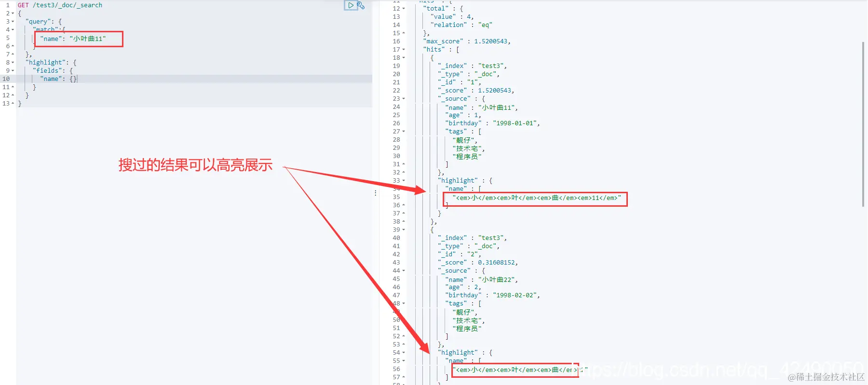Collapse second hit fold at response line 39
This screenshot has width=868, height=385.
404,230
